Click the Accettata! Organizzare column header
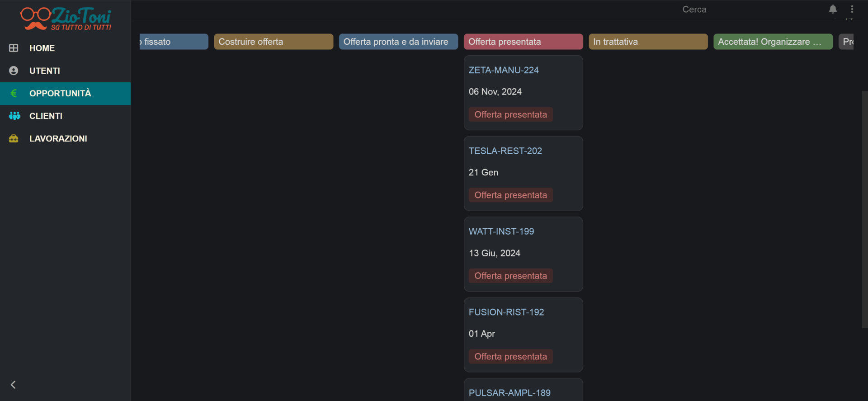The height and width of the screenshot is (401, 868). 773,42
